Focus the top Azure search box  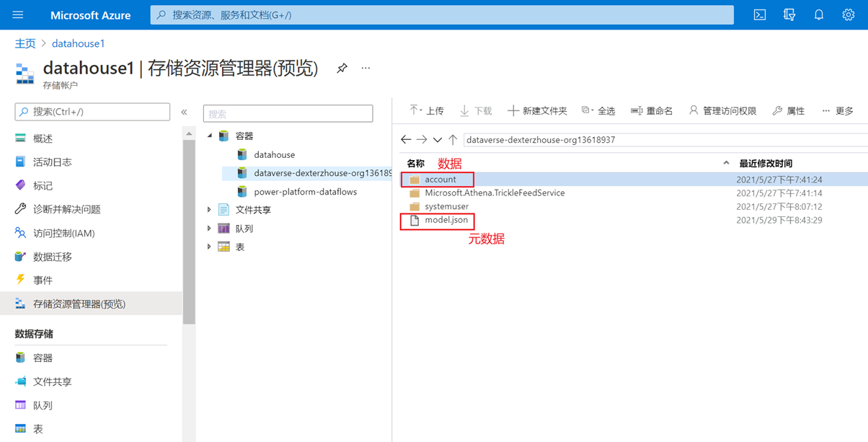click(x=442, y=14)
